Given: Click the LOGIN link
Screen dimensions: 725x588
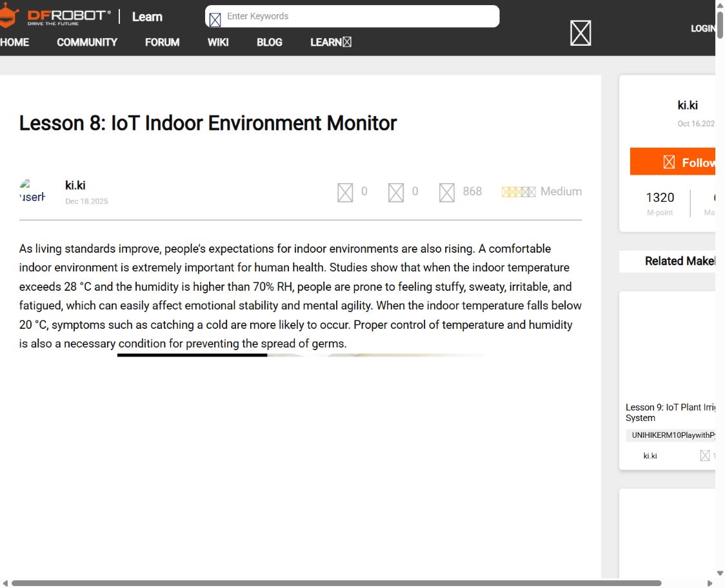Looking at the screenshot, I should click(703, 28).
